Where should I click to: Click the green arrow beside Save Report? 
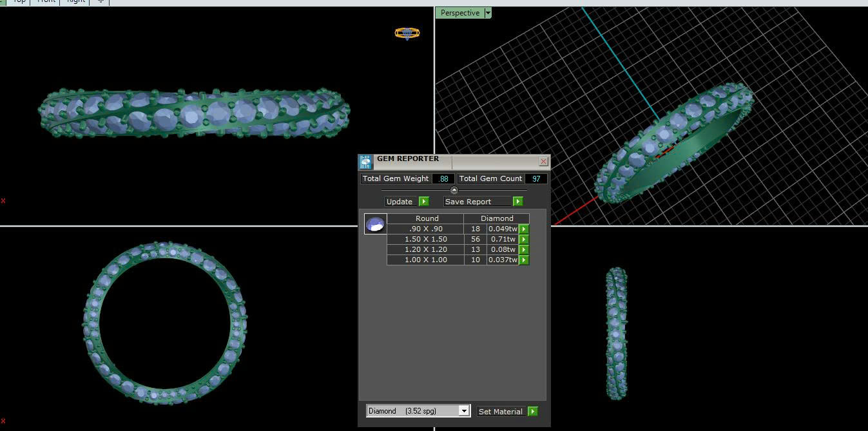tap(517, 202)
